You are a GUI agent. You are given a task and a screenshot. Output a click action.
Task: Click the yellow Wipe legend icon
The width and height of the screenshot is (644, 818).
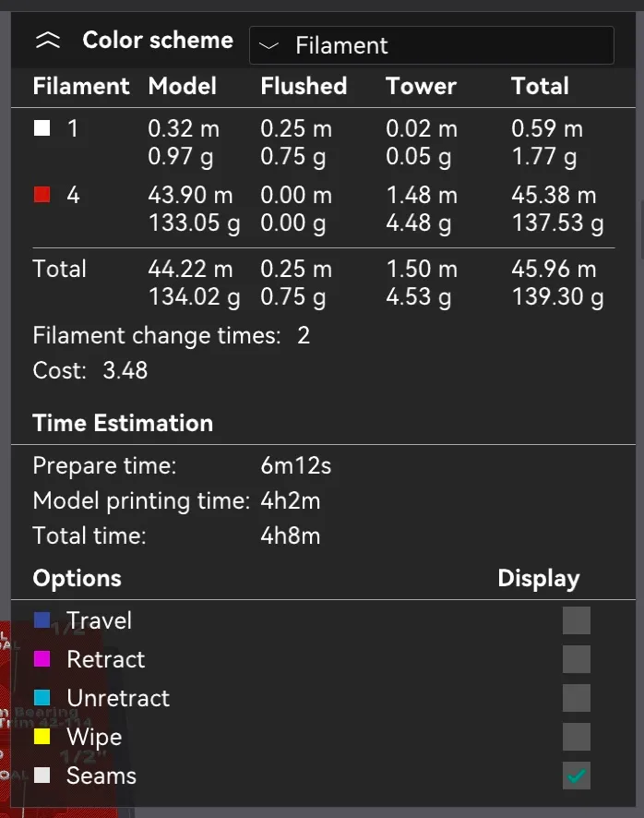42,737
